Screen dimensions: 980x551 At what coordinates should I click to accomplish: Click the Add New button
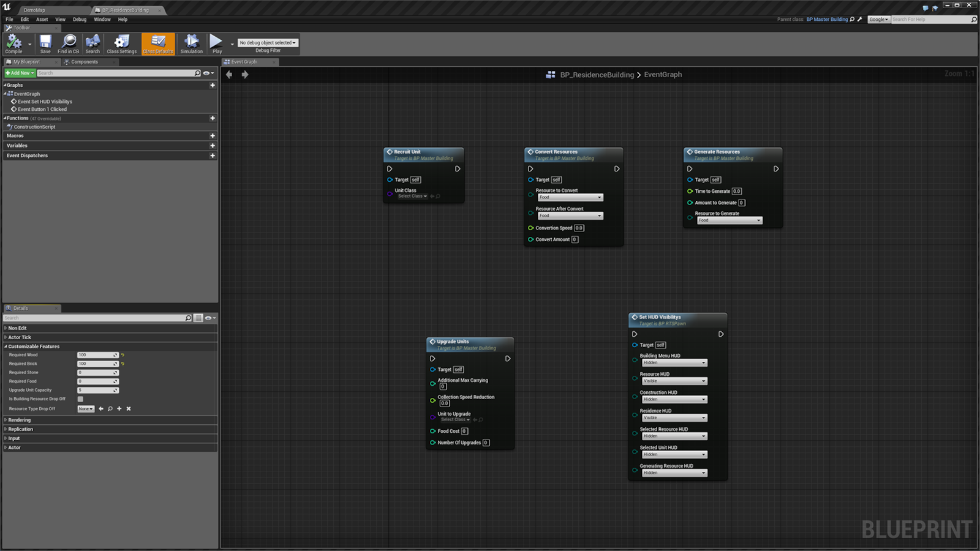(19, 73)
